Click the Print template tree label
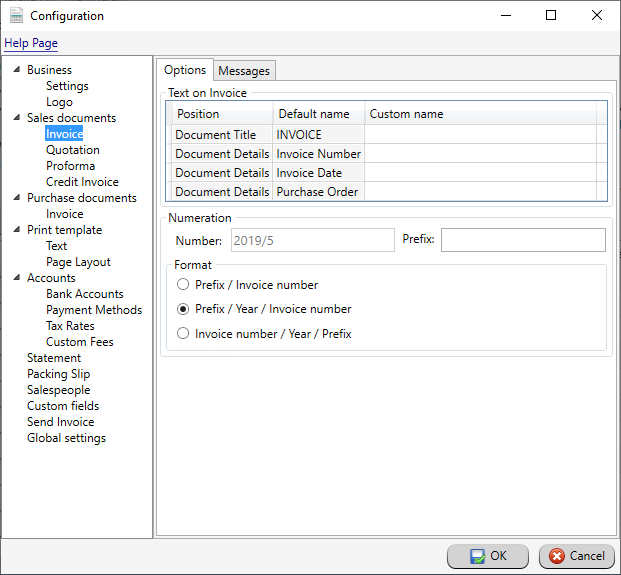 tap(64, 230)
